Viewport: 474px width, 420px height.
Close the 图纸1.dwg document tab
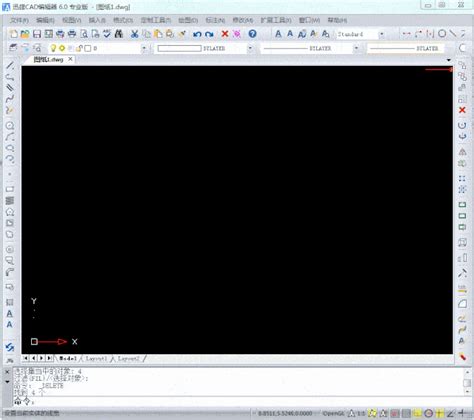tap(70, 59)
